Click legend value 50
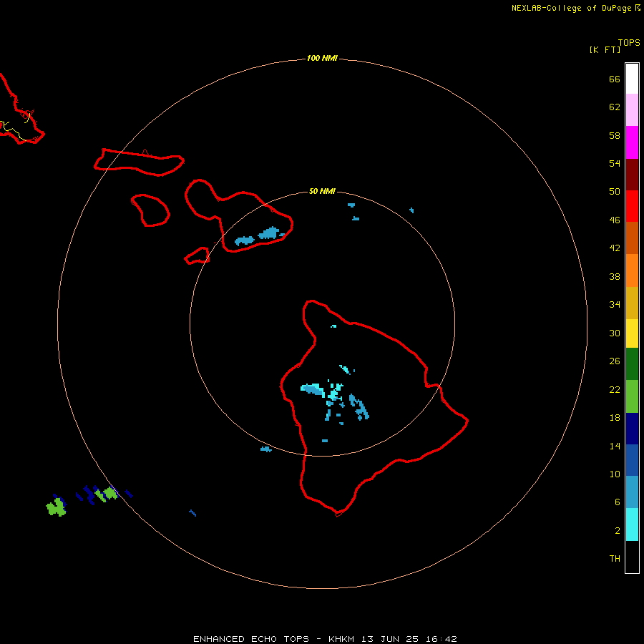Viewport: 644px width, 644px height. [x=615, y=191]
